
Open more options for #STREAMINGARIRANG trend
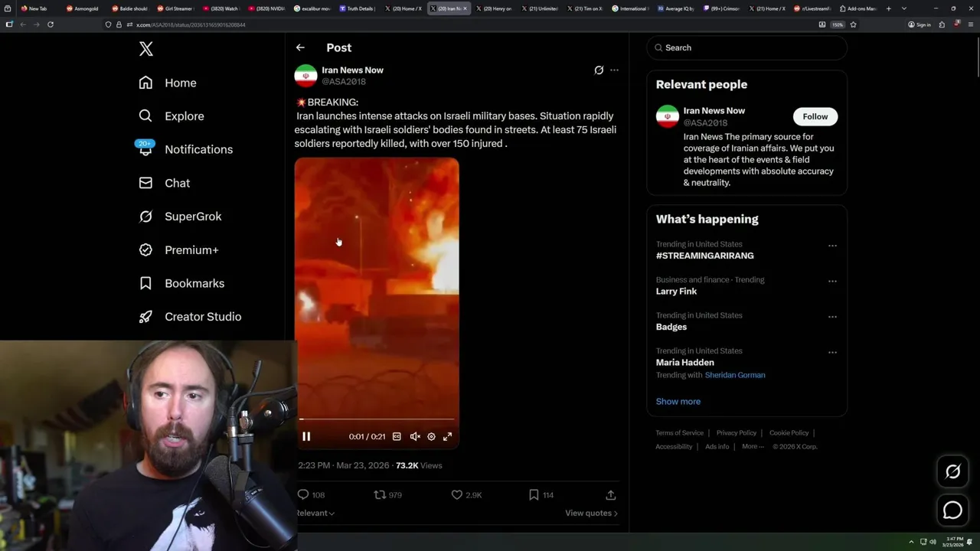pyautogui.click(x=832, y=246)
